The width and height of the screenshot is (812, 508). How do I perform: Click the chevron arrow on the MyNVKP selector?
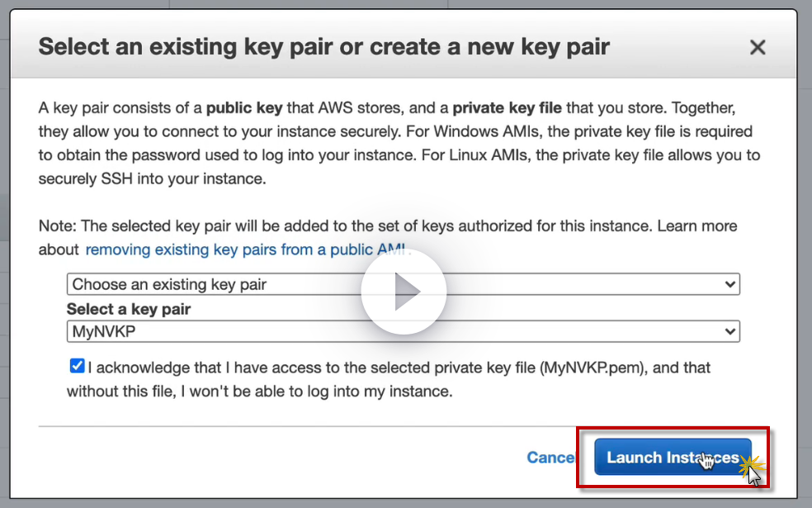coord(729,332)
